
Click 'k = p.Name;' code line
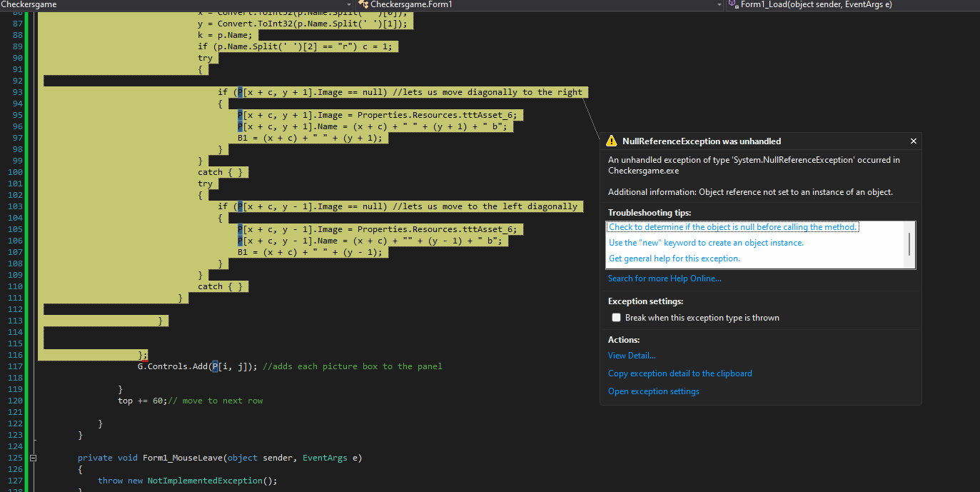click(x=225, y=35)
